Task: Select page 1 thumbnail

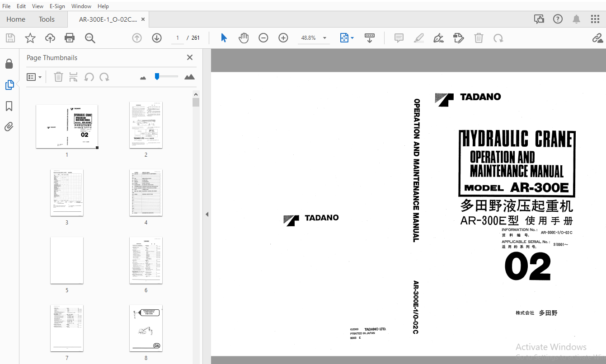Action: pos(67,126)
